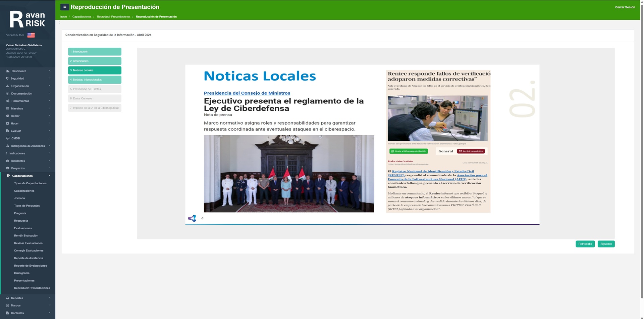Open Jornada submenu item
Viewport: 644px width, 319px height.
[19, 198]
